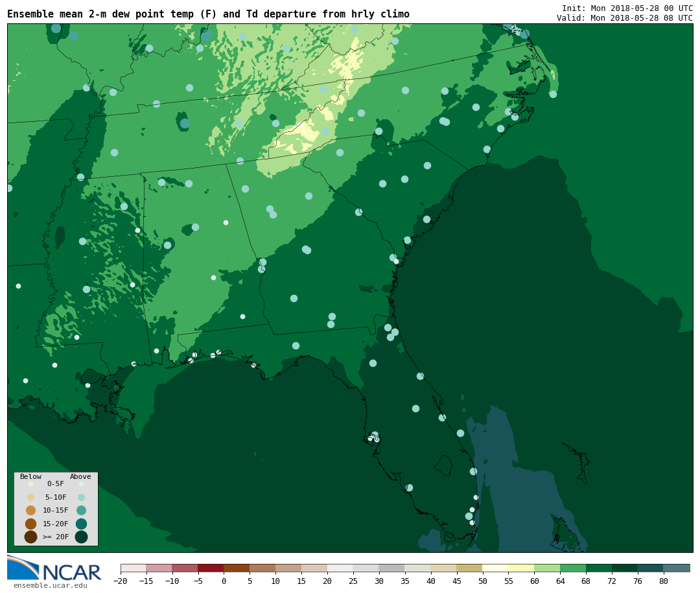
Task: Select the Above 0-5F legend circle
Action: (81, 483)
